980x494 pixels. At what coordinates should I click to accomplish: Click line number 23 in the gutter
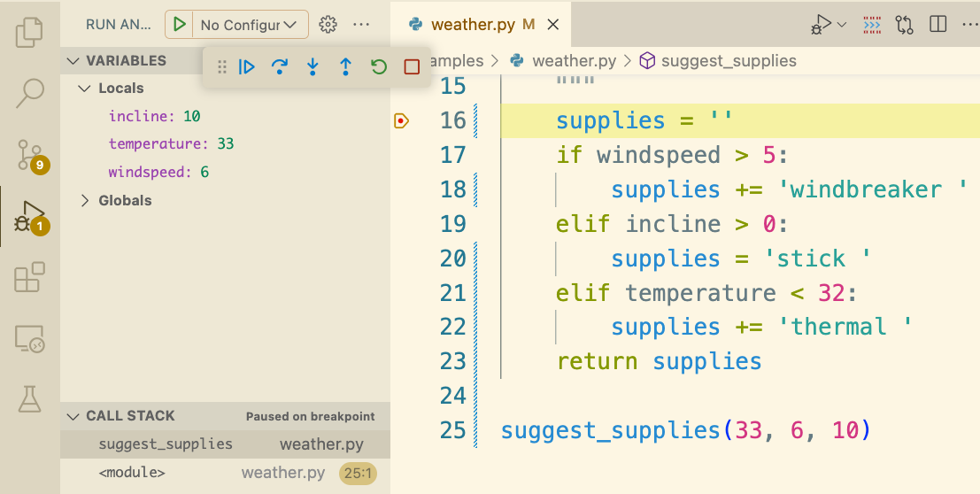pyautogui.click(x=453, y=361)
